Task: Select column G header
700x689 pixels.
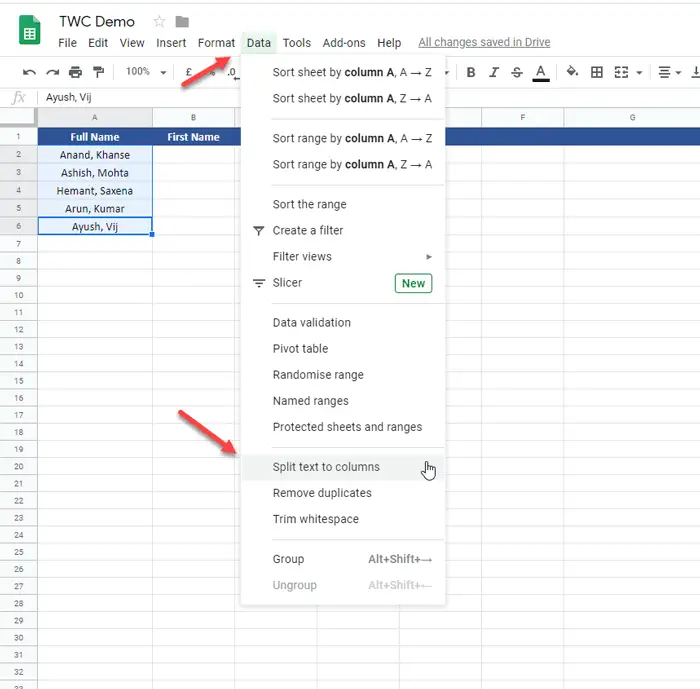Action: 632,117
